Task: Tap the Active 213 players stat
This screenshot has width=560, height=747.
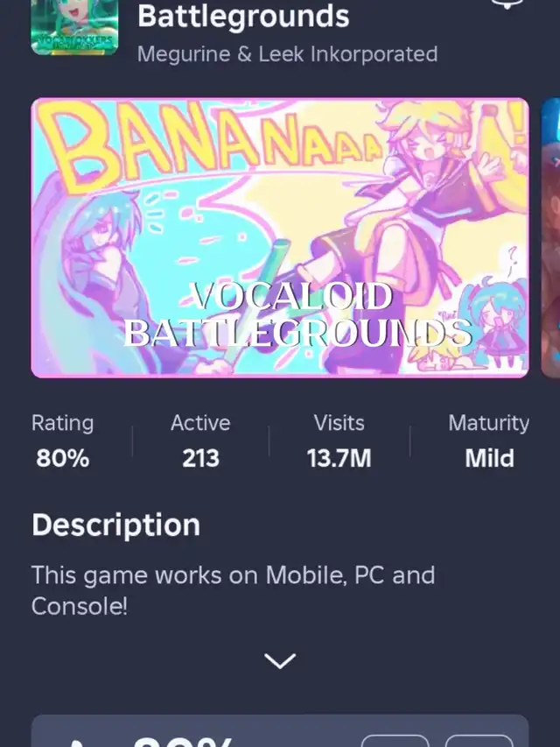Action: coord(200,441)
